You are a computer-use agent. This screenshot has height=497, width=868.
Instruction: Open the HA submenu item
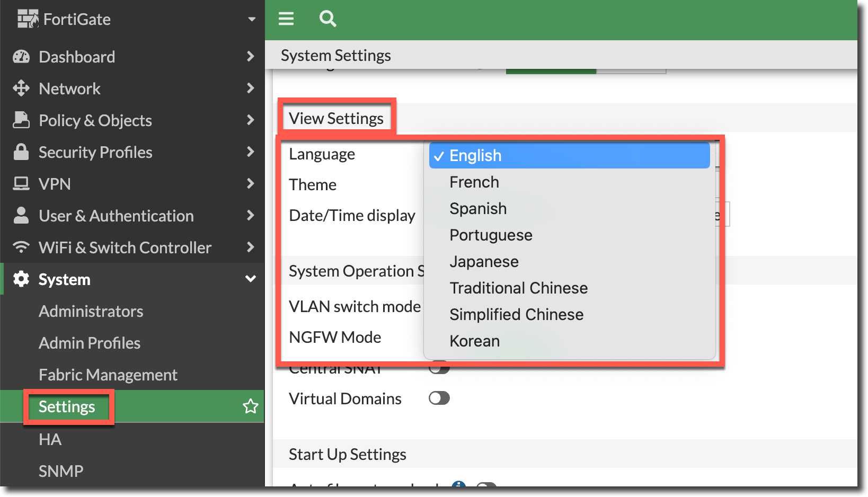(50, 439)
